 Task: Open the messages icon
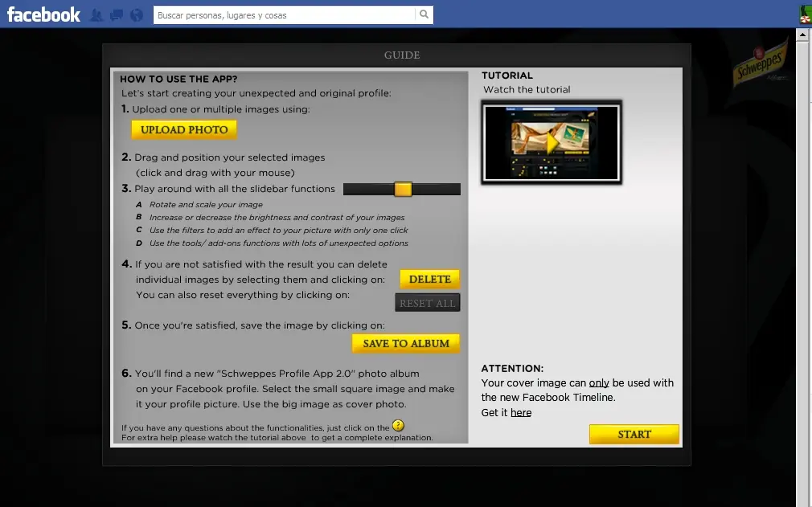117,15
